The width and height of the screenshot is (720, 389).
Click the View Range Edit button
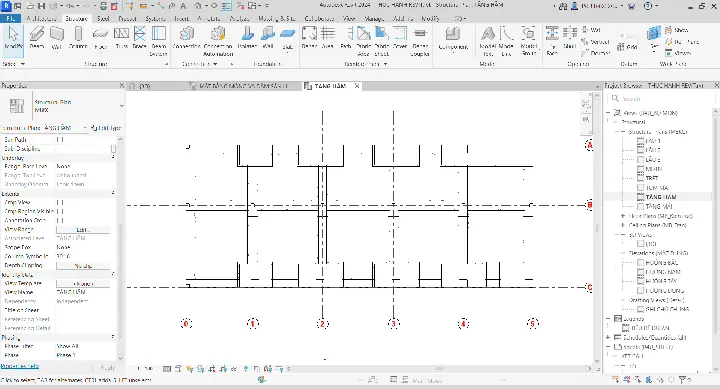click(x=83, y=230)
